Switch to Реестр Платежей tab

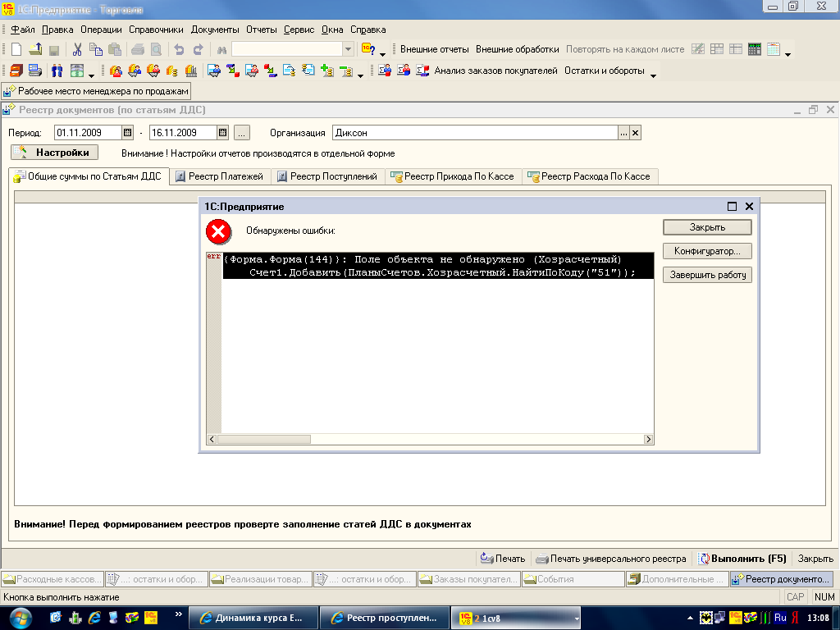[x=220, y=176]
